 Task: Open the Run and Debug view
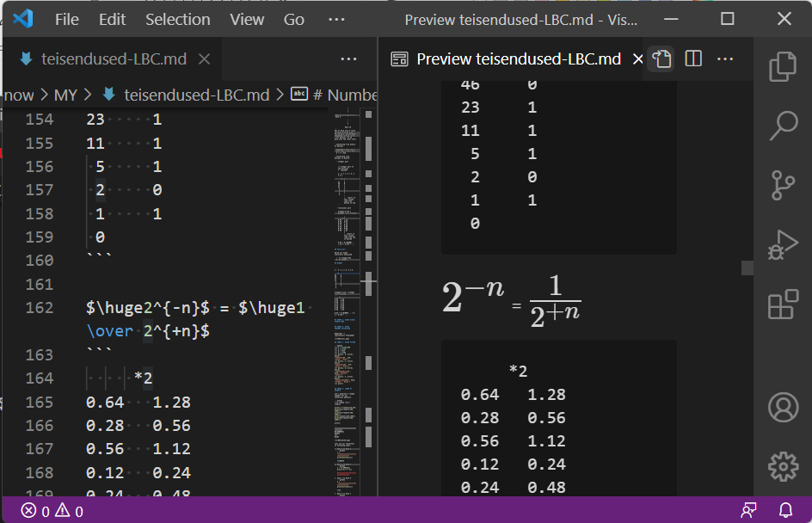783,244
